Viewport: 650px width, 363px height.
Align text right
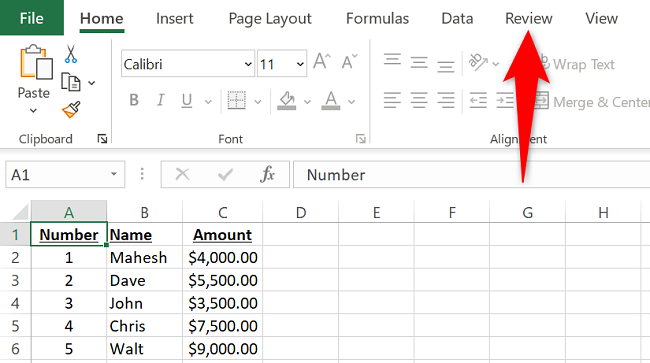click(446, 100)
